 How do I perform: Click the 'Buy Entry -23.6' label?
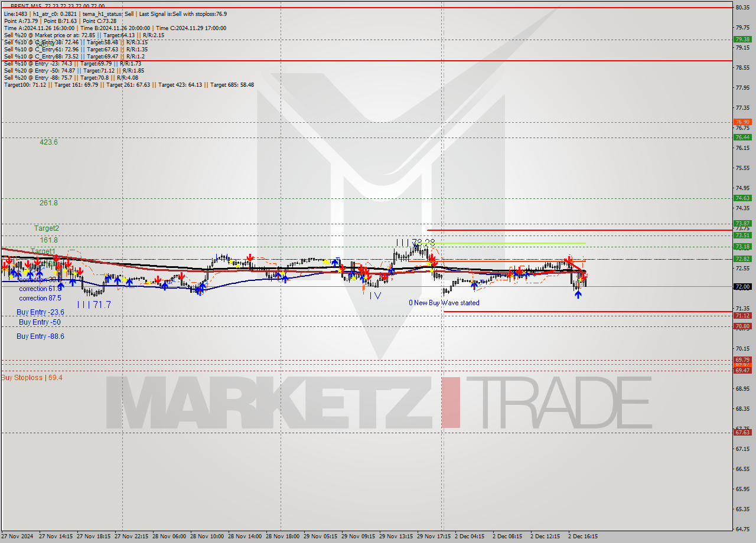tap(40, 312)
